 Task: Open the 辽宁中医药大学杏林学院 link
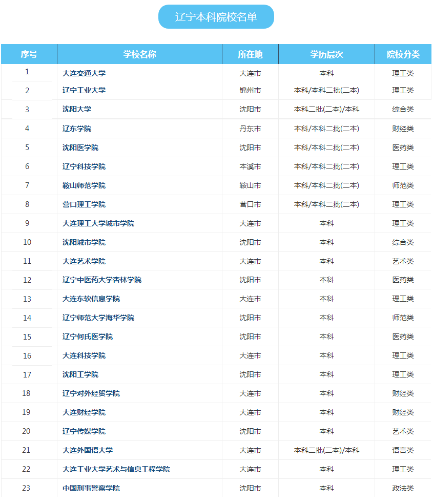(102, 280)
